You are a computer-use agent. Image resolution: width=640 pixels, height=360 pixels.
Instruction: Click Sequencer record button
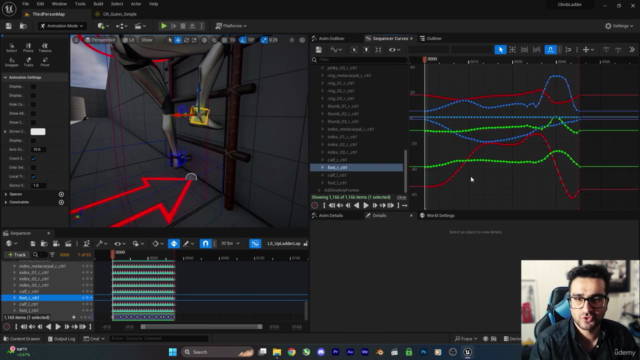click(7, 327)
